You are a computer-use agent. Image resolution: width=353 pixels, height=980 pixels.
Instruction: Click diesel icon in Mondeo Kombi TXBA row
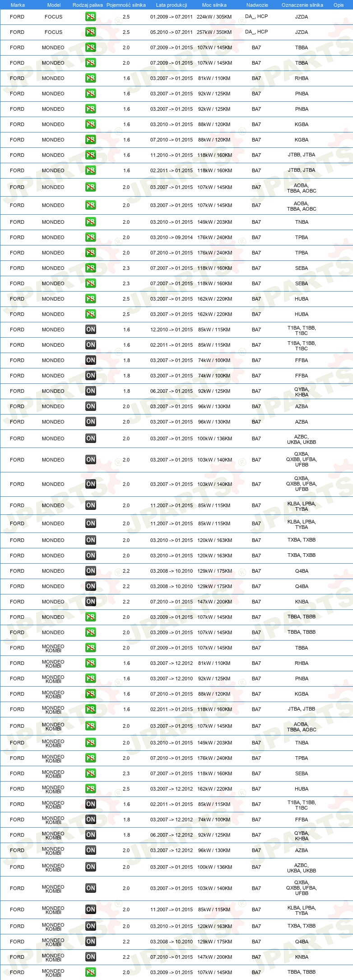click(90, 926)
